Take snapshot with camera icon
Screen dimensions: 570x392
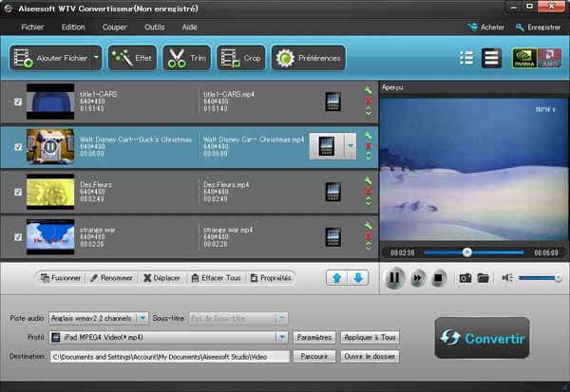pos(465,278)
